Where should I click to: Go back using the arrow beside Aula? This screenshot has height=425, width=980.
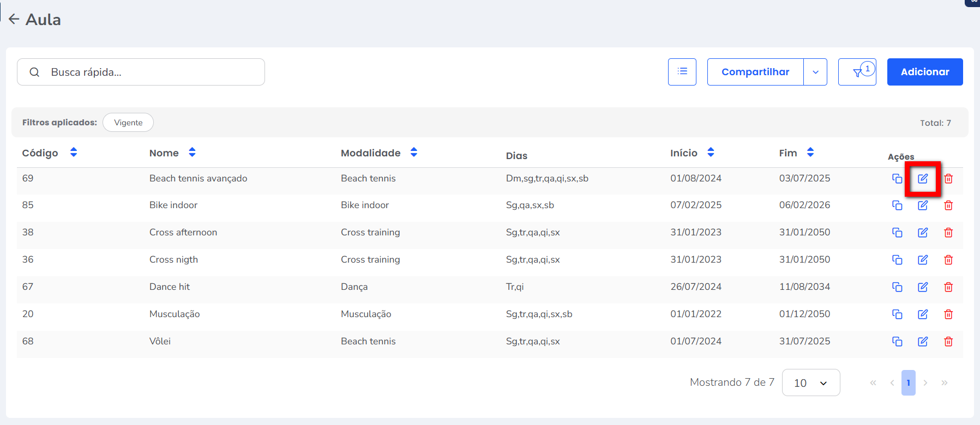pos(14,19)
